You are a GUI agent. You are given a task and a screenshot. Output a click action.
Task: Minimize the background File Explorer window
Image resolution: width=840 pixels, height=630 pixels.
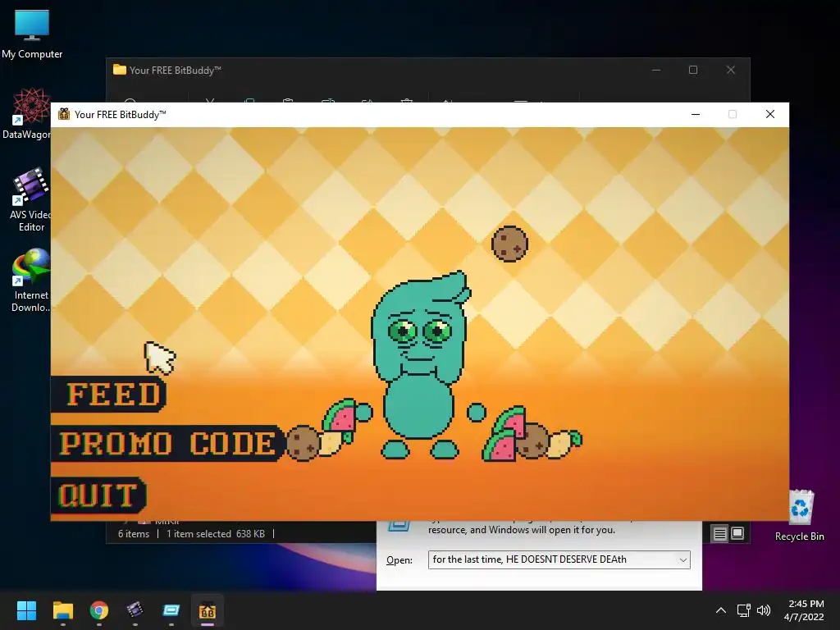click(x=656, y=71)
